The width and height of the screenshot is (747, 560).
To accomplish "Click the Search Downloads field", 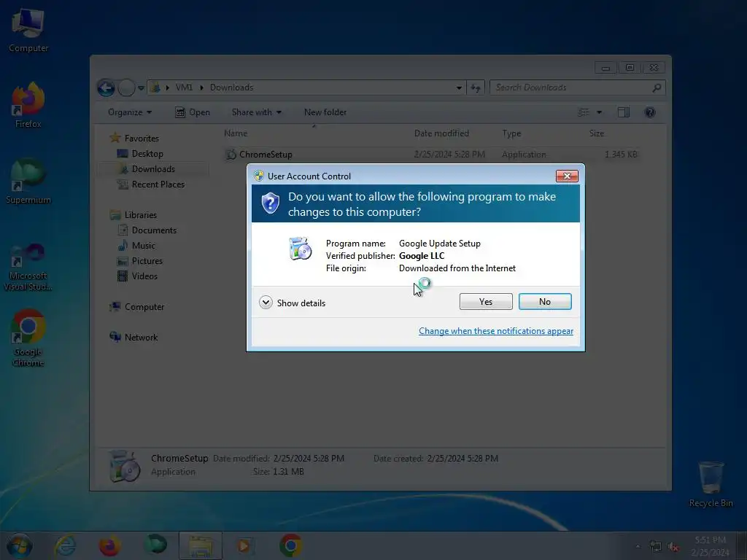I will coord(578,87).
